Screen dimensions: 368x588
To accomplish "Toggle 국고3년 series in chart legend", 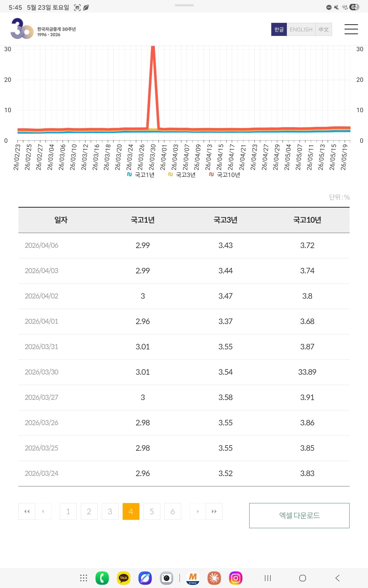I will point(182,175).
